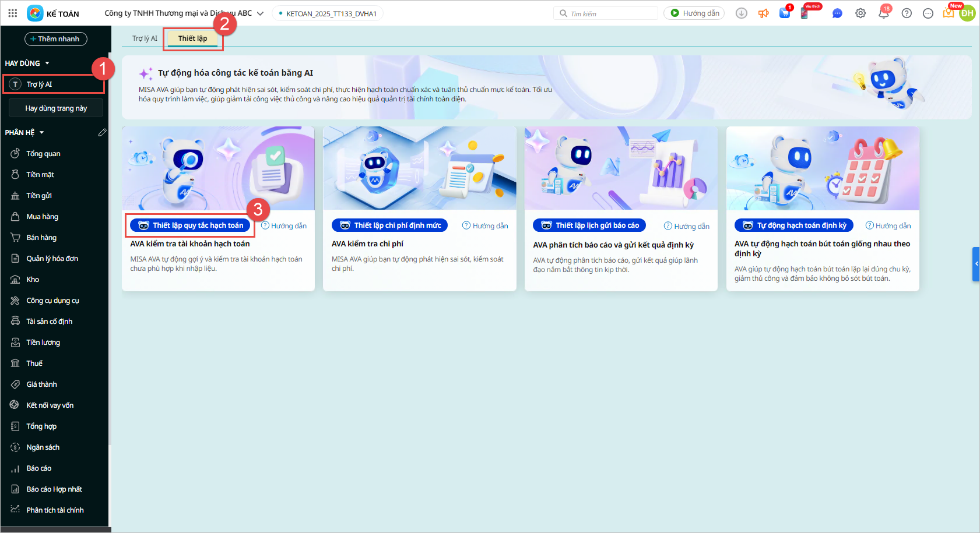
Task: Open the app launcher grid icon
Action: click(12, 13)
